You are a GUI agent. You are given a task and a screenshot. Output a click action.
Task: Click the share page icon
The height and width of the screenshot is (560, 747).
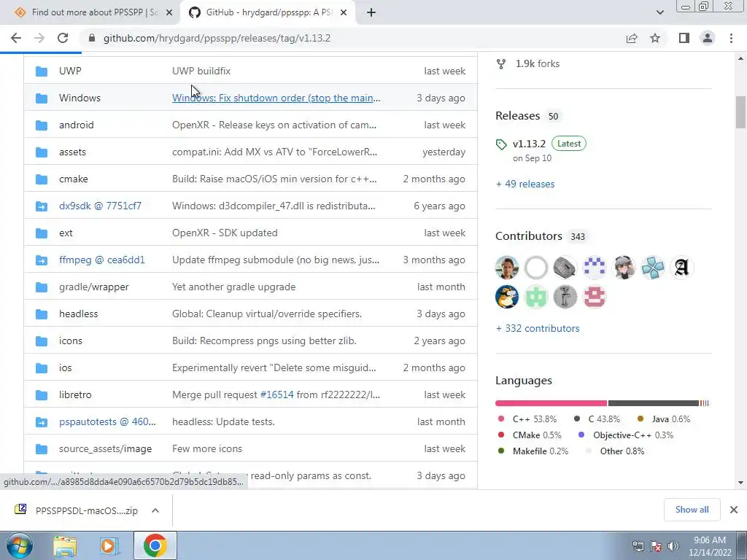632,38
